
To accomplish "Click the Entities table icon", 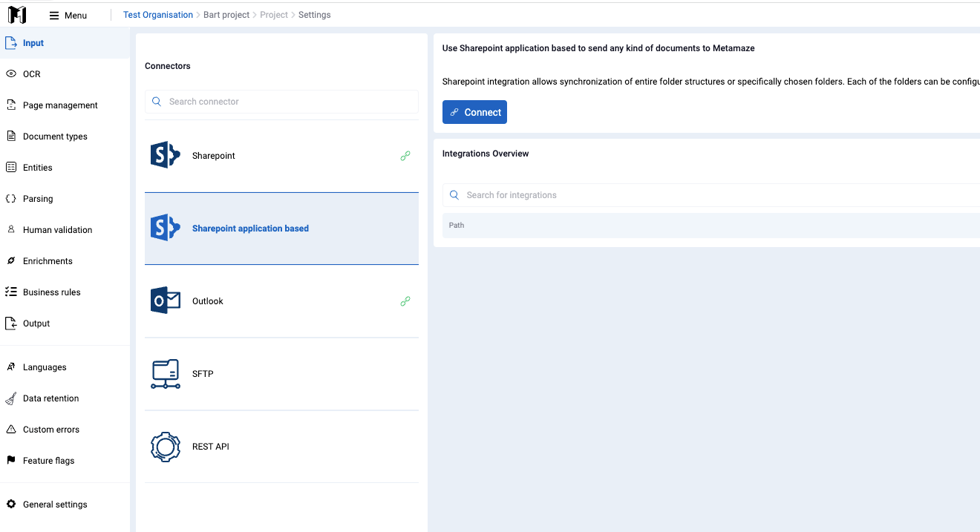I will tap(11, 168).
